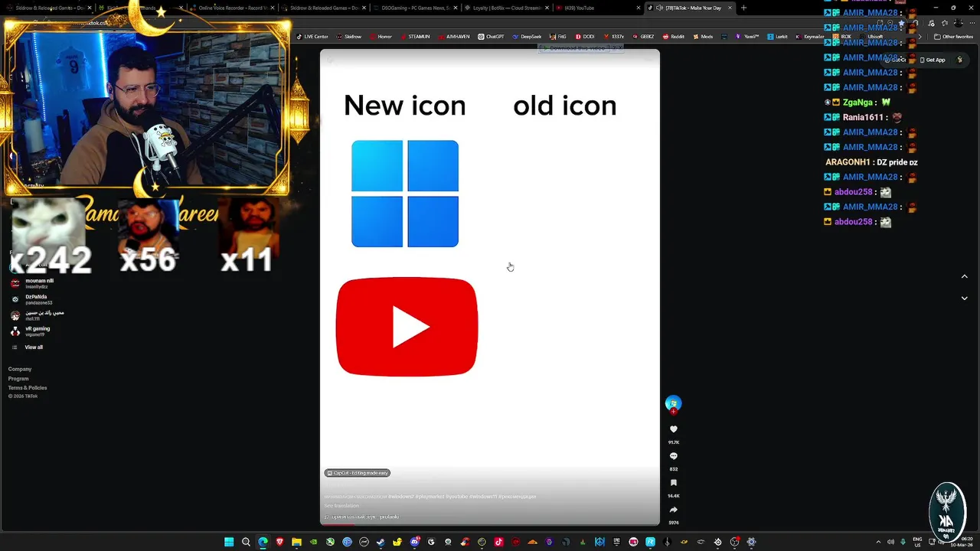Open the DeepSeek bookmark
The image size is (980, 551).
[x=527, y=37]
